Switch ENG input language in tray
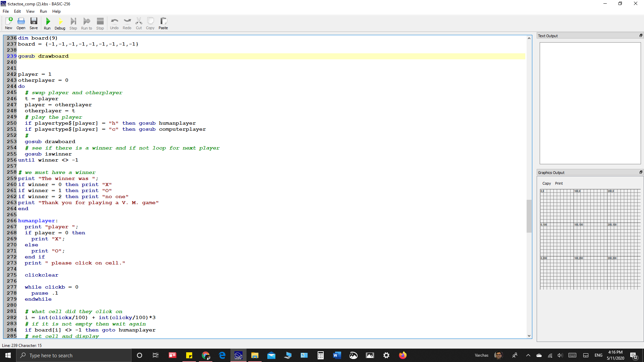The width and height of the screenshot is (644, 362). pos(599,355)
